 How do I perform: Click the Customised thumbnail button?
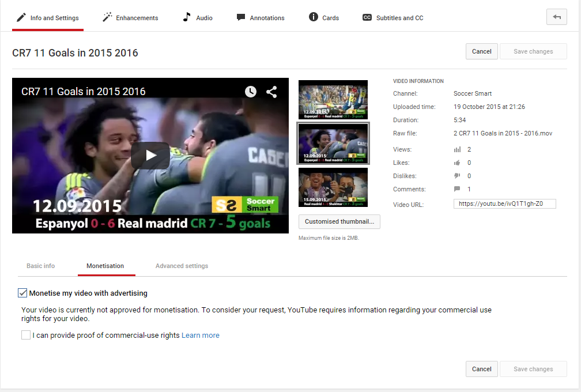click(339, 221)
